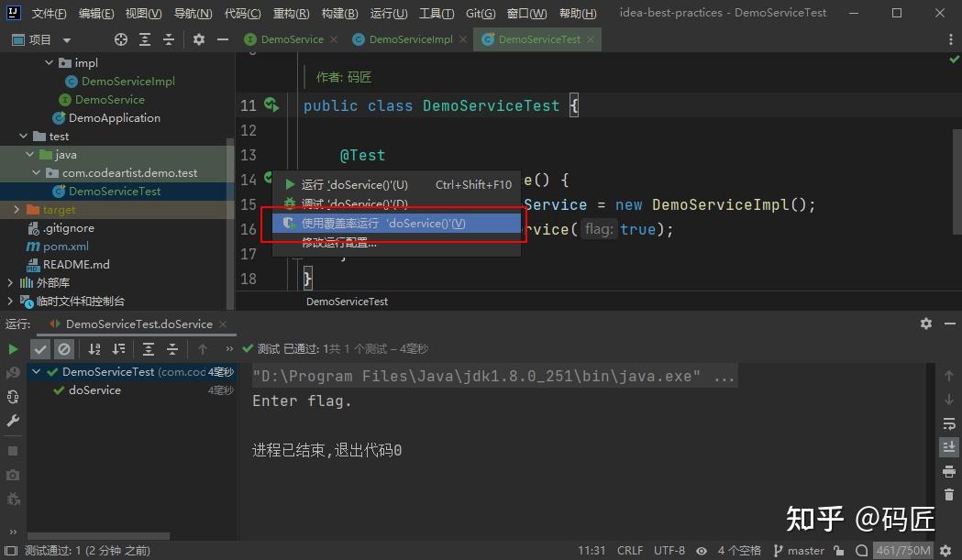Select the soft-wrap console output icon
The height and width of the screenshot is (560, 962).
[x=949, y=423]
